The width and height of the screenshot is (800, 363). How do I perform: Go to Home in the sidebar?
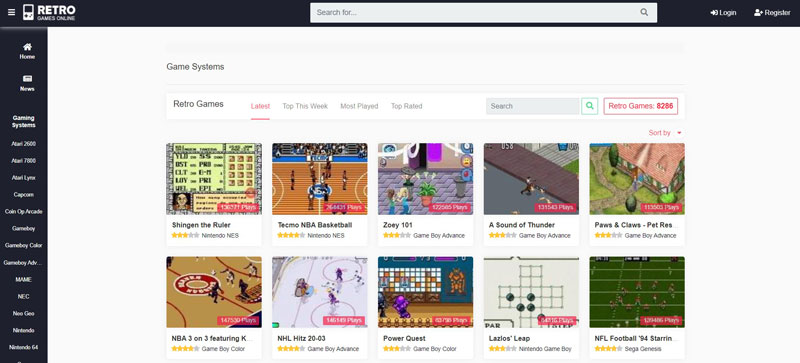coord(27,51)
